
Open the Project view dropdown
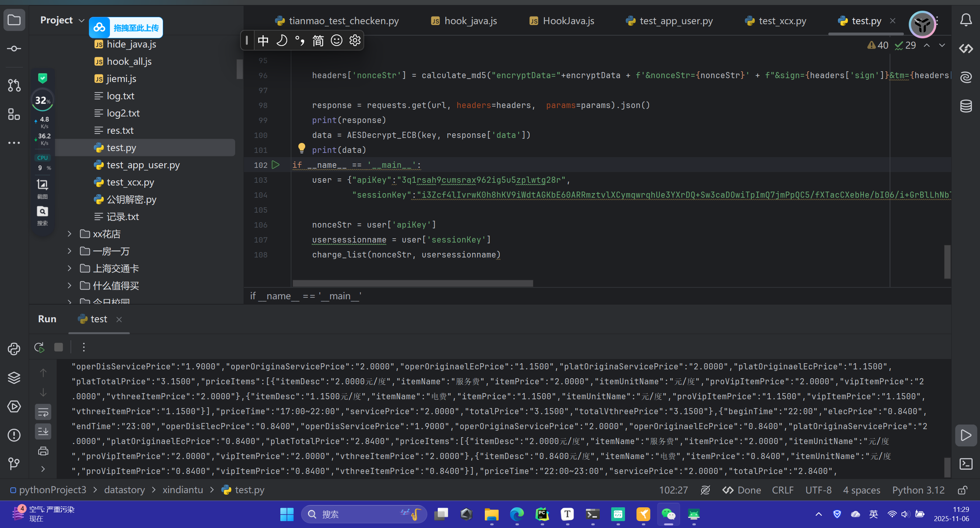click(81, 20)
